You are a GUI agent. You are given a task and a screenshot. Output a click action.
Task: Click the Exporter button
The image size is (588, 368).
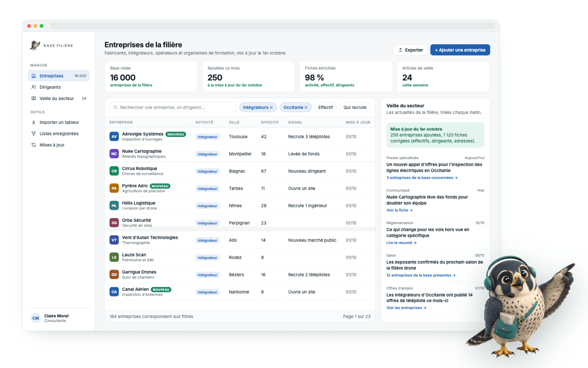pos(410,50)
